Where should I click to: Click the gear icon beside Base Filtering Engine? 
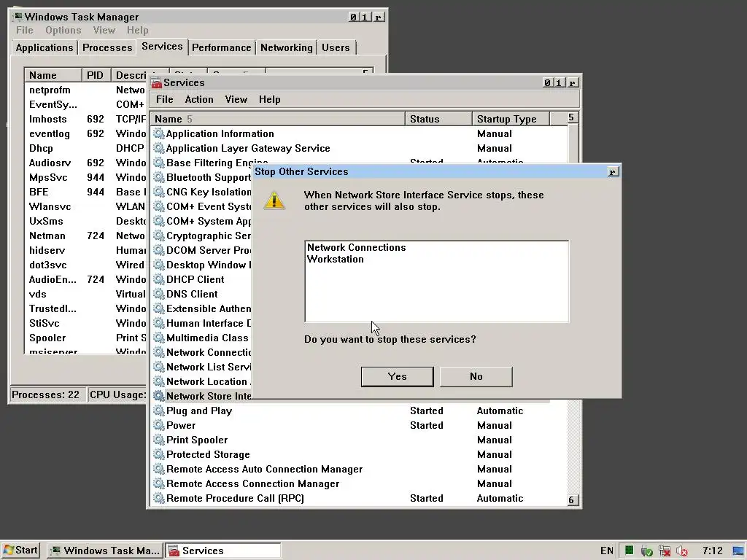pos(158,163)
